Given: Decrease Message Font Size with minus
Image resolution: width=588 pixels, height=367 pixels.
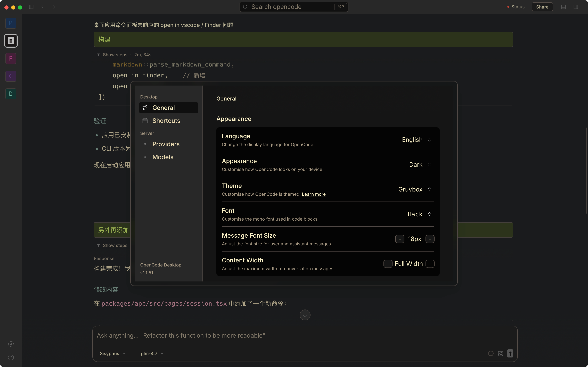Looking at the screenshot, I should pyautogui.click(x=400, y=239).
